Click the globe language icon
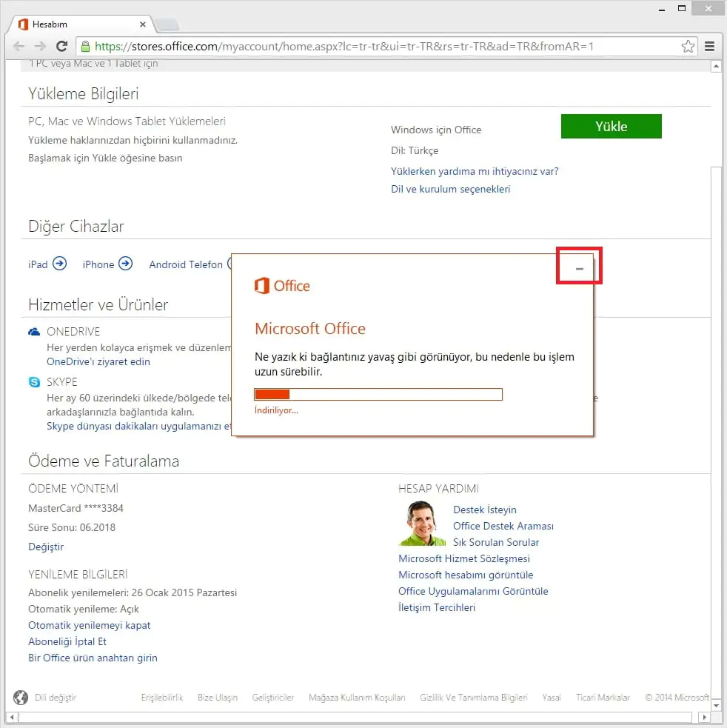This screenshot has width=727, height=728. tap(21, 698)
